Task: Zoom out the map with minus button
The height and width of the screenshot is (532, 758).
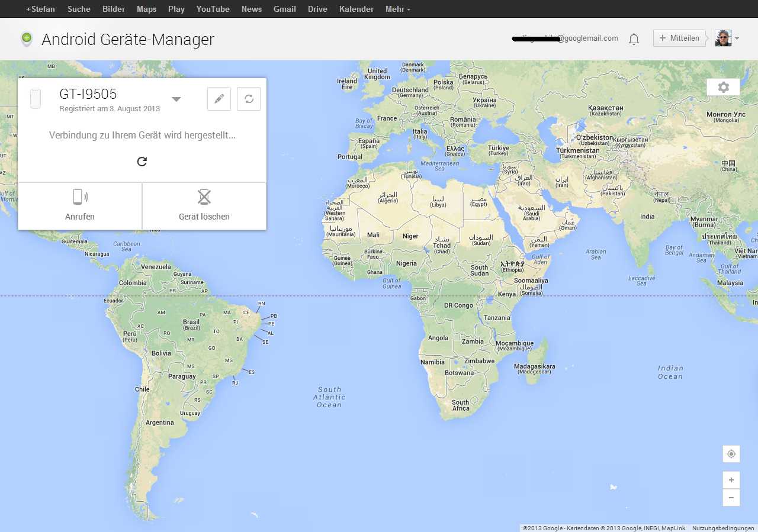Action: point(731,498)
